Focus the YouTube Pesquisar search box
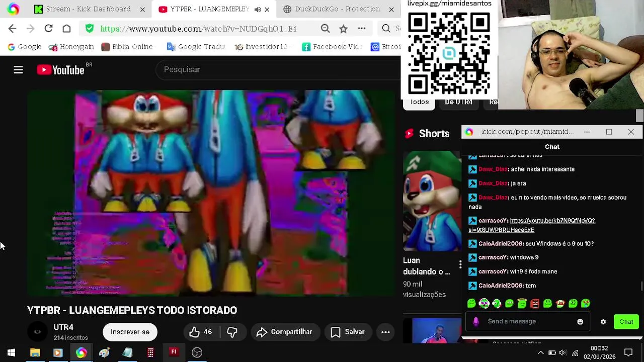Viewport: 644px width, 362px height. coord(279,70)
